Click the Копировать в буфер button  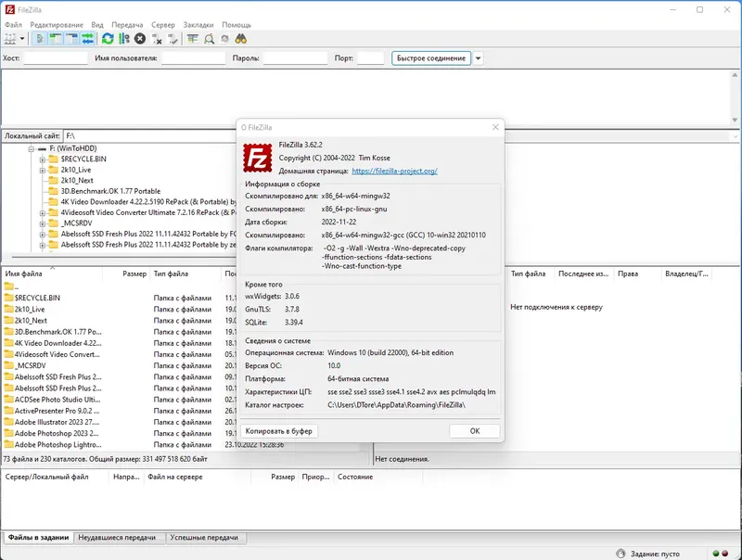pyautogui.click(x=279, y=431)
